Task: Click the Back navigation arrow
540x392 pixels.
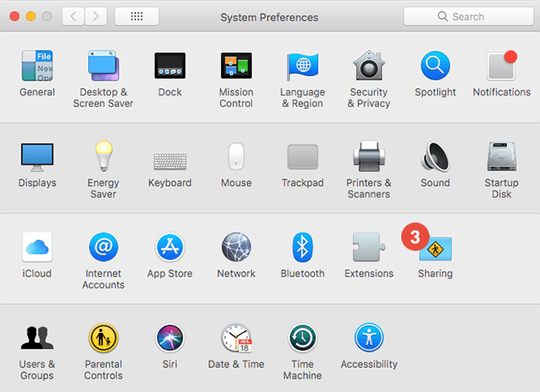Action: coord(73,16)
